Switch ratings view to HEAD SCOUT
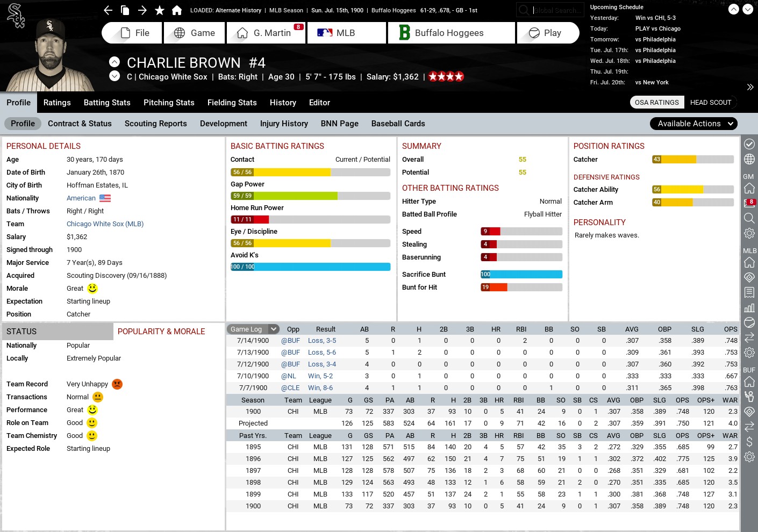The width and height of the screenshot is (758, 532). click(x=711, y=103)
